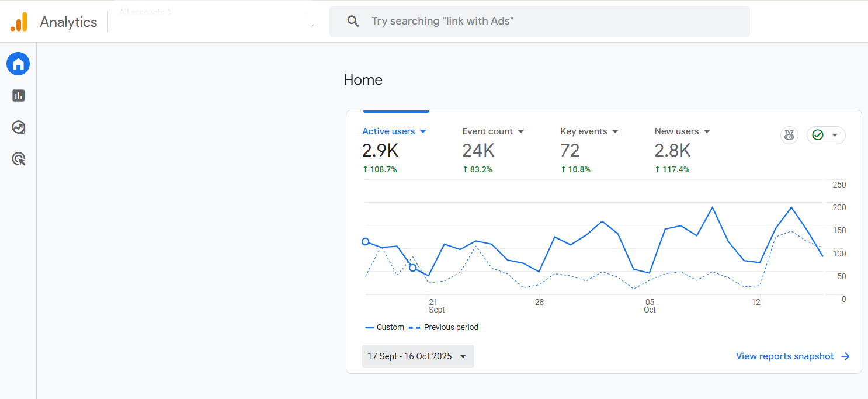The image size is (868, 399).
Task: Open the date range 17 Sept - 16 Oct 2025 picker
Action: pyautogui.click(x=418, y=356)
